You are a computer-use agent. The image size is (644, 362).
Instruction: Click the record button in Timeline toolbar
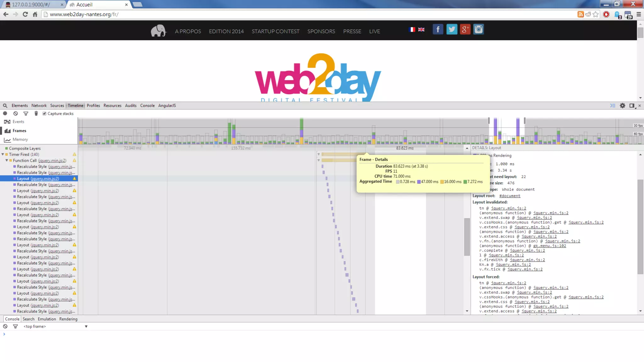click(x=5, y=113)
